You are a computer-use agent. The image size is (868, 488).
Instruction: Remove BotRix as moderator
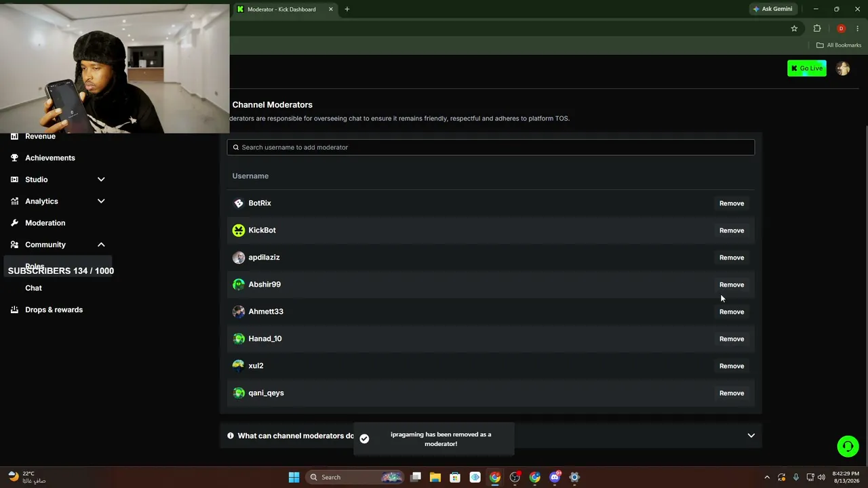(732, 203)
